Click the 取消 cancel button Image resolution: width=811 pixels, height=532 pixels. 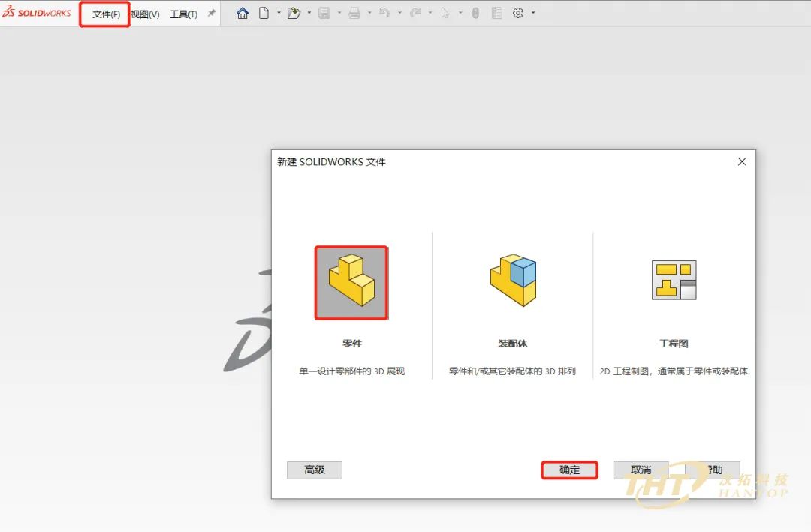coord(641,470)
